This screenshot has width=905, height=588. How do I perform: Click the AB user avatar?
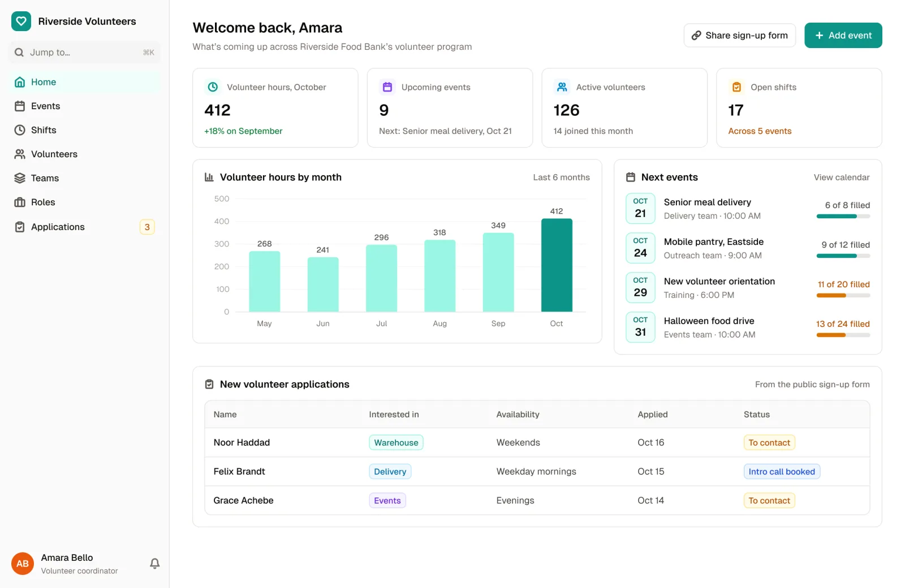tap(23, 564)
